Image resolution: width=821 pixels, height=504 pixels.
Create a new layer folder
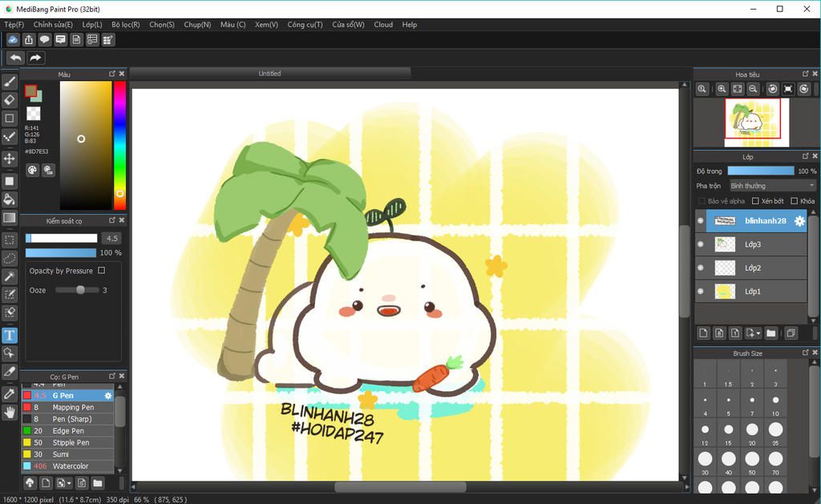(770, 333)
